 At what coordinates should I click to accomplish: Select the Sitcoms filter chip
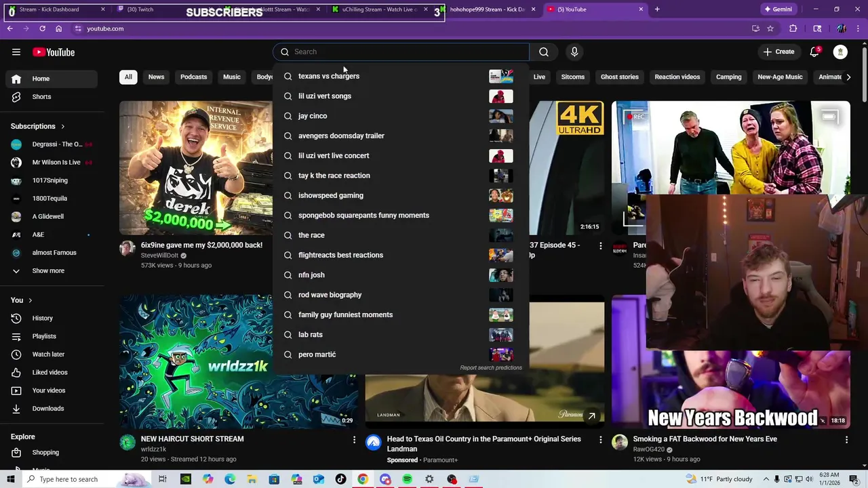point(572,77)
